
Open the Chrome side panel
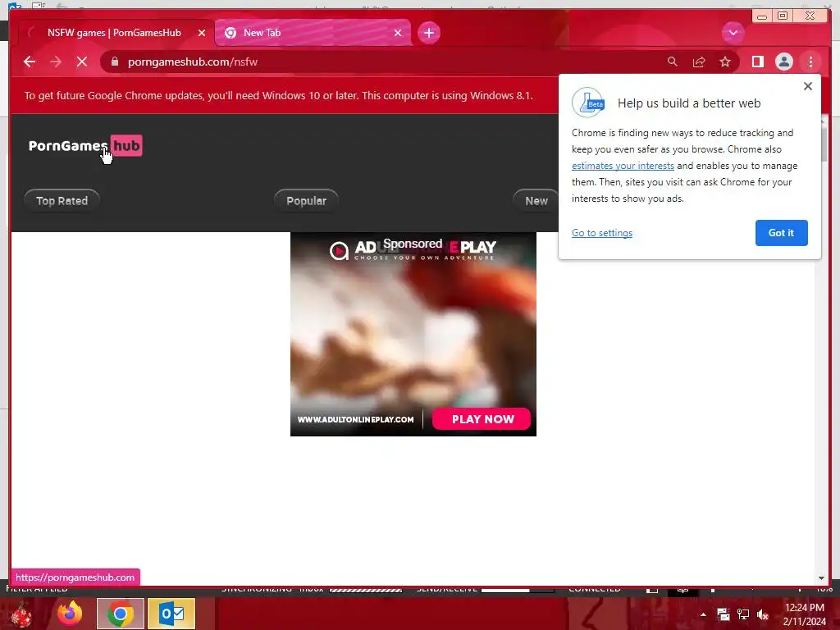pyautogui.click(x=757, y=62)
